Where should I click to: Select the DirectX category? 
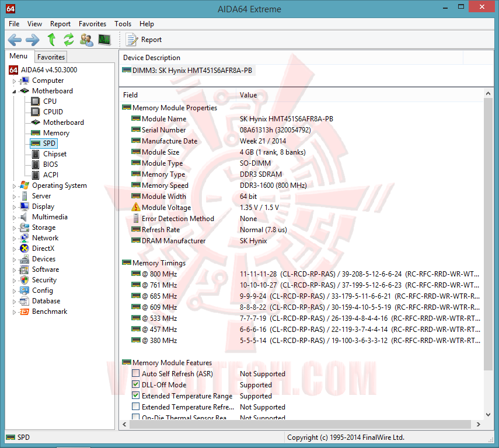(x=43, y=248)
